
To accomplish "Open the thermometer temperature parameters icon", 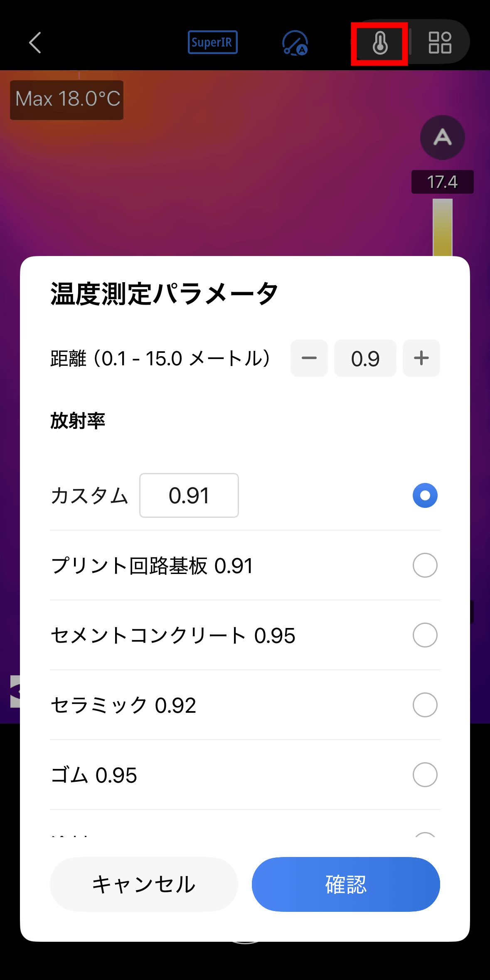I will pos(380,43).
